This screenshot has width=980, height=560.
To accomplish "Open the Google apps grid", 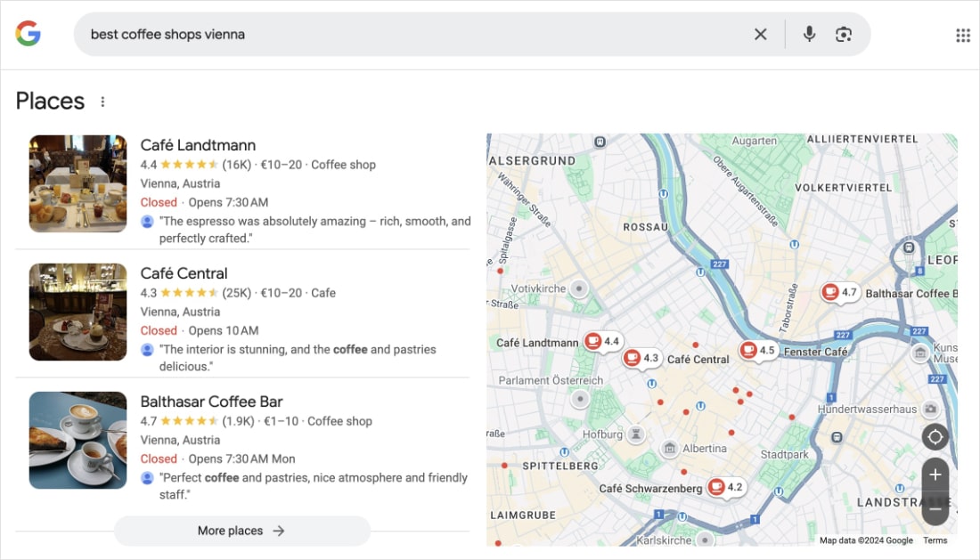I will [962, 35].
